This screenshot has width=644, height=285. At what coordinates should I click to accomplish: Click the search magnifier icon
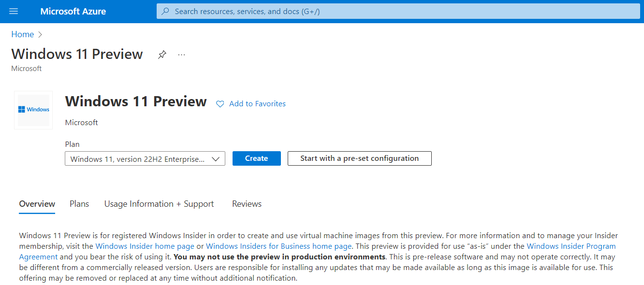pyautogui.click(x=165, y=11)
